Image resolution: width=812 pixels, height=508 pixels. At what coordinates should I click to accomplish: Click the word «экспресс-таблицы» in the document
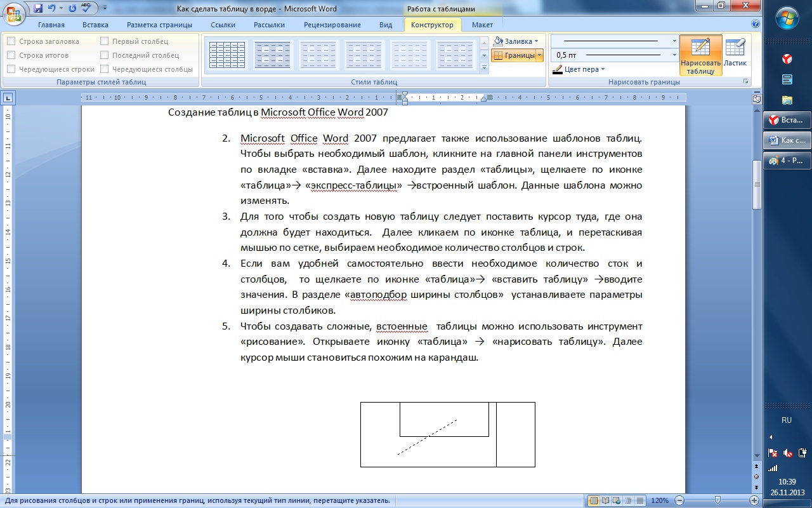tap(354, 185)
